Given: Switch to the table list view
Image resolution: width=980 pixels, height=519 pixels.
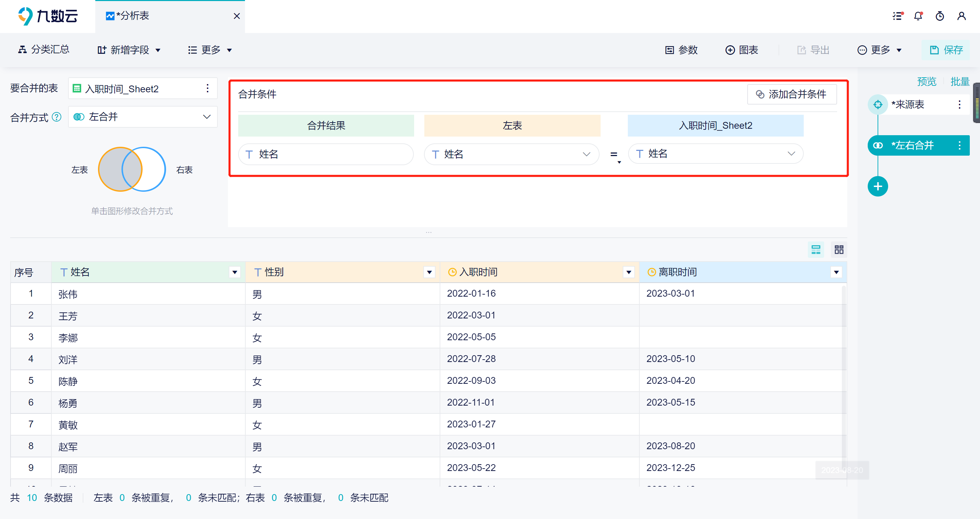Looking at the screenshot, I should (x=816, y=250).
